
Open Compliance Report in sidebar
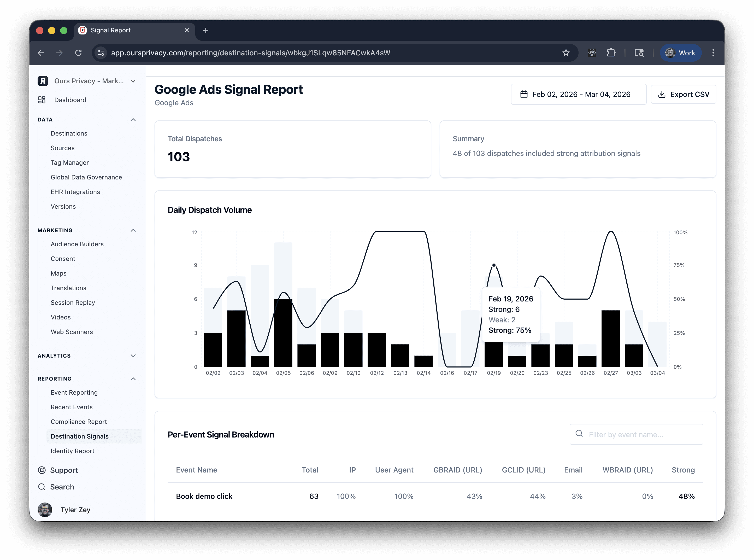coord(79,422)
